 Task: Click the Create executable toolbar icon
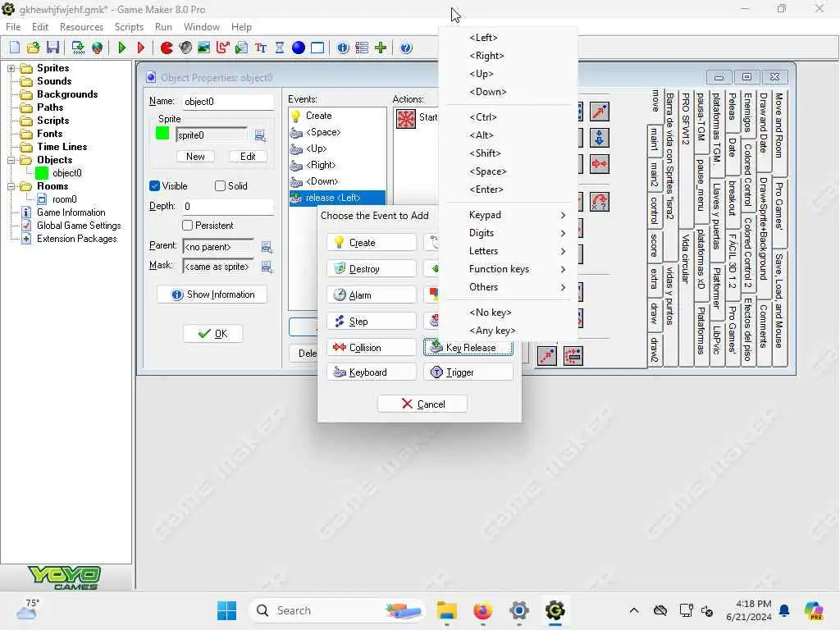coord(78,48)
